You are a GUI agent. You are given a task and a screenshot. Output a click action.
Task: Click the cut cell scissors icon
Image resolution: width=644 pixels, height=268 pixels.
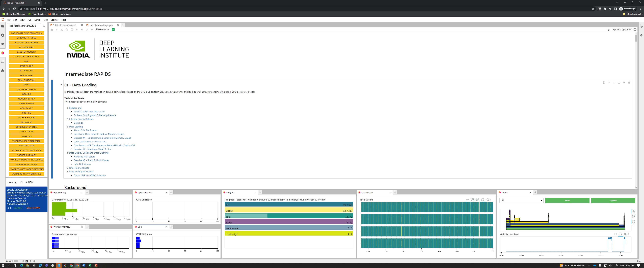pos(62,30)
